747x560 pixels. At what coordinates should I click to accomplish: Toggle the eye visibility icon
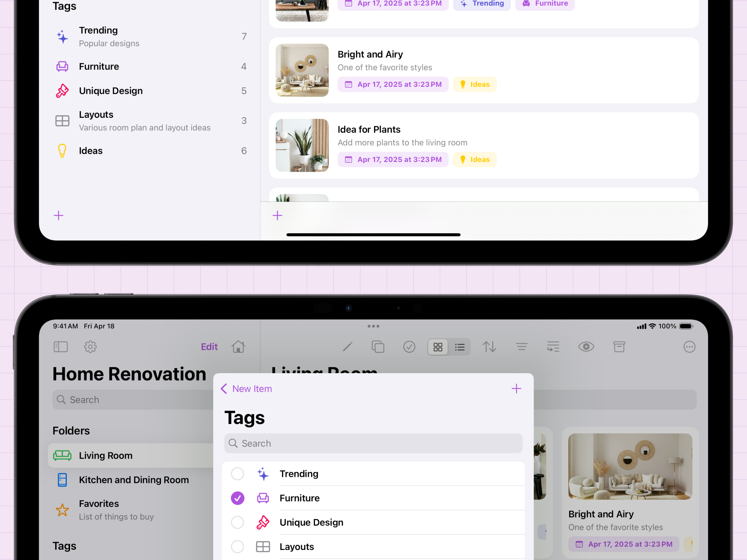tap(586, 347)
